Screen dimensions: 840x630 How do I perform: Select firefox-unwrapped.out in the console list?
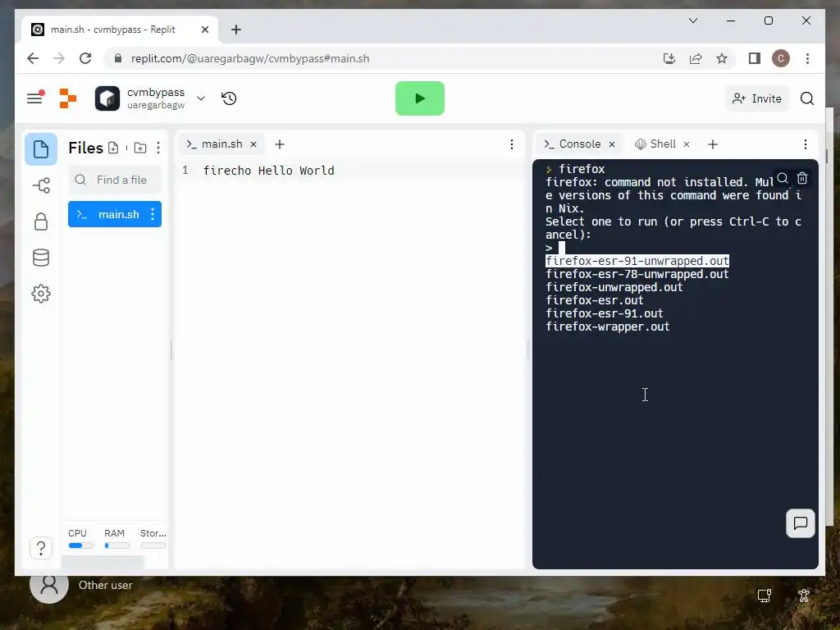click(614, 287)
